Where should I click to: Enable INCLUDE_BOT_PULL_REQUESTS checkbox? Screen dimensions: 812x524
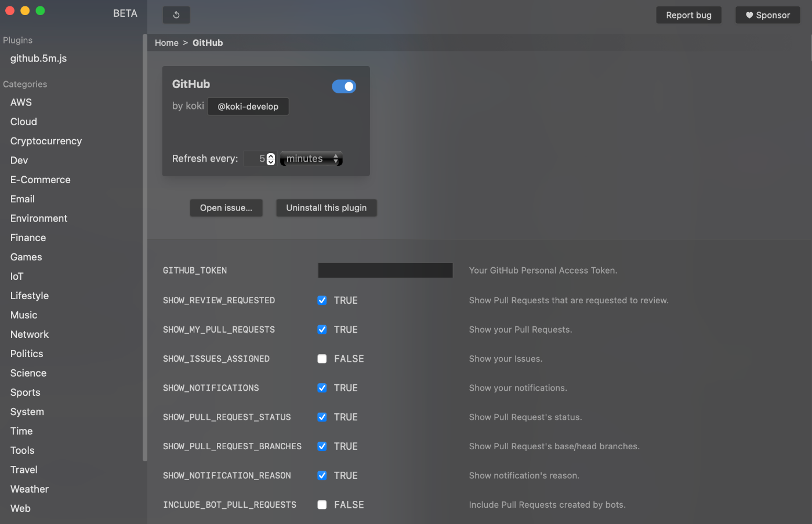tap(322, 505)
